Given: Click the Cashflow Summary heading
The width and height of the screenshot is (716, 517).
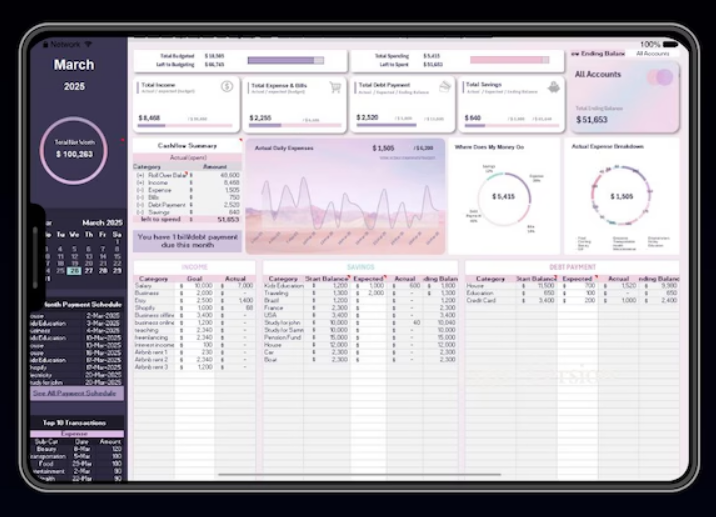Looking at the screenshot, I should 187,146.
